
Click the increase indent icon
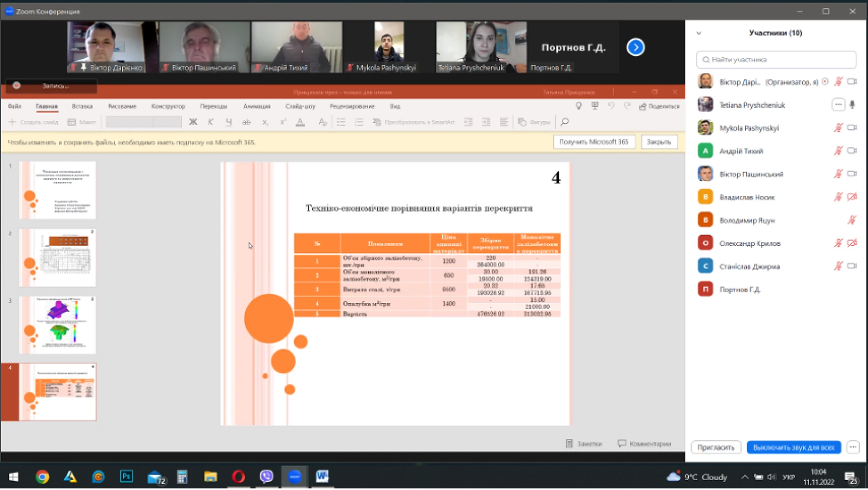[486, 122]
